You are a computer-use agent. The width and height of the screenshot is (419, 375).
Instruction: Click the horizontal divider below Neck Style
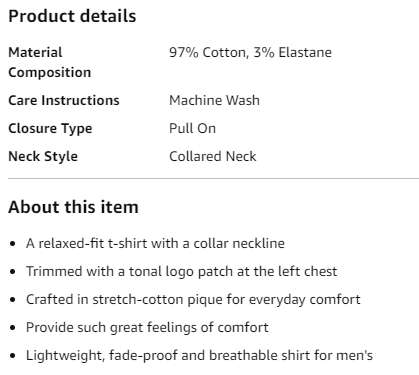tap(213, 179)
